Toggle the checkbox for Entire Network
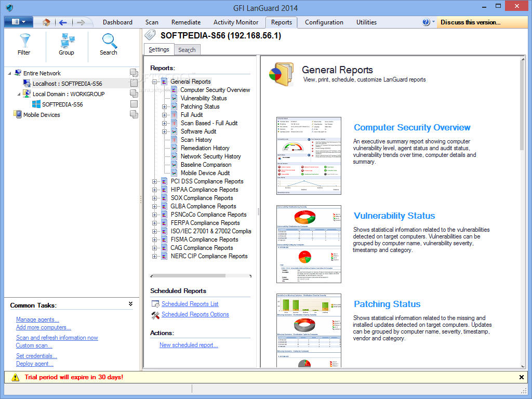The image size is (532, 399). [134, 73]
